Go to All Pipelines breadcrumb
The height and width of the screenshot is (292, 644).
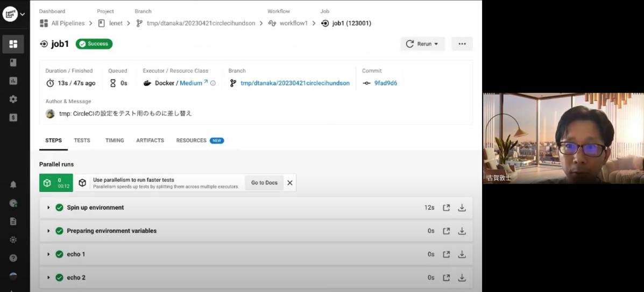point(62,24)
